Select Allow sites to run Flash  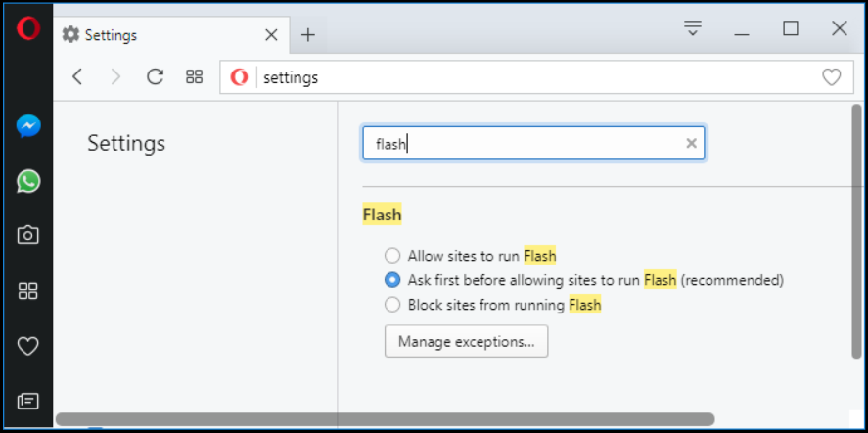[x=392, y=256]
